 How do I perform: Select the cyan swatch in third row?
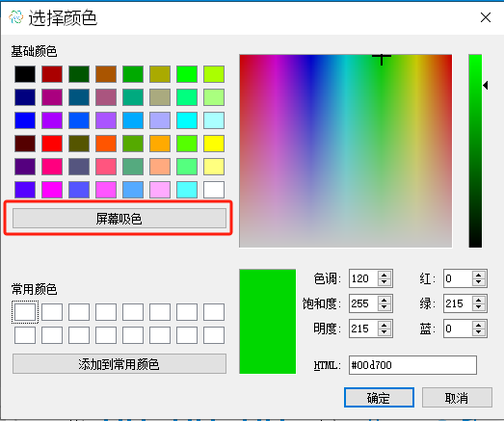[187, 120]
